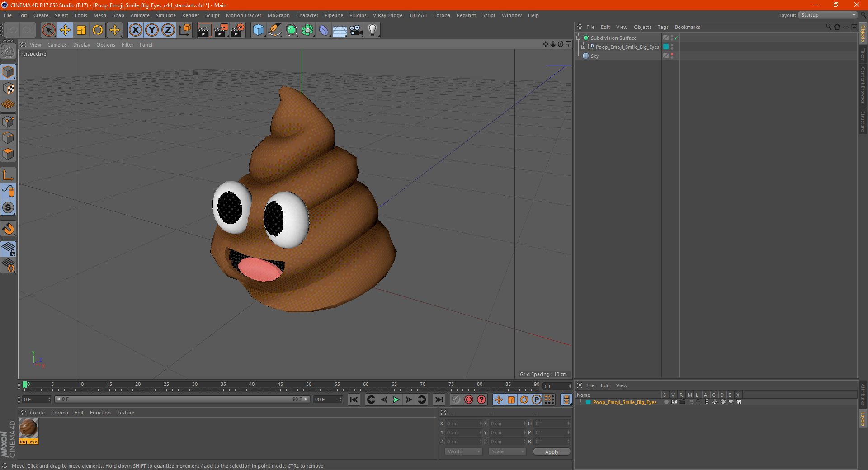Select the Live Selection tool

48,30
